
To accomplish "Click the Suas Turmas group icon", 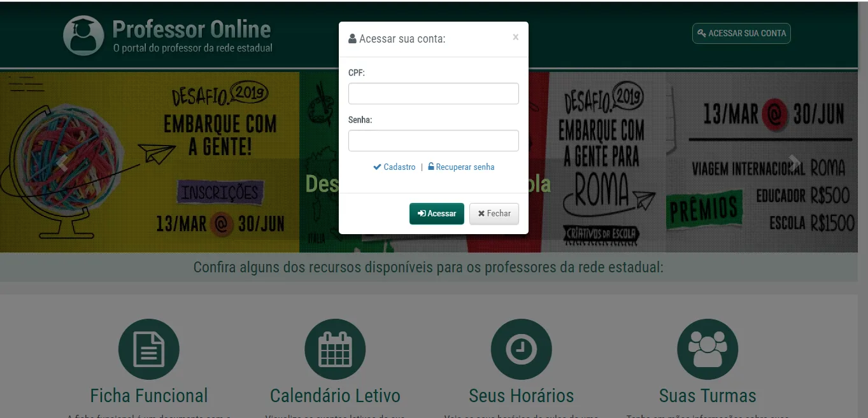I will [708, 349].
